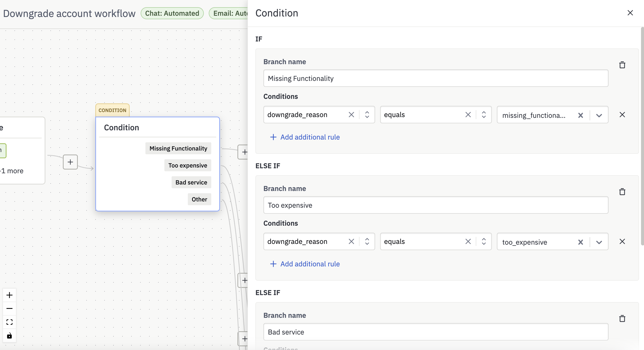Select the Missing Functionality chip in node
This screenshot has width=644, height=350.
[178, 148]
